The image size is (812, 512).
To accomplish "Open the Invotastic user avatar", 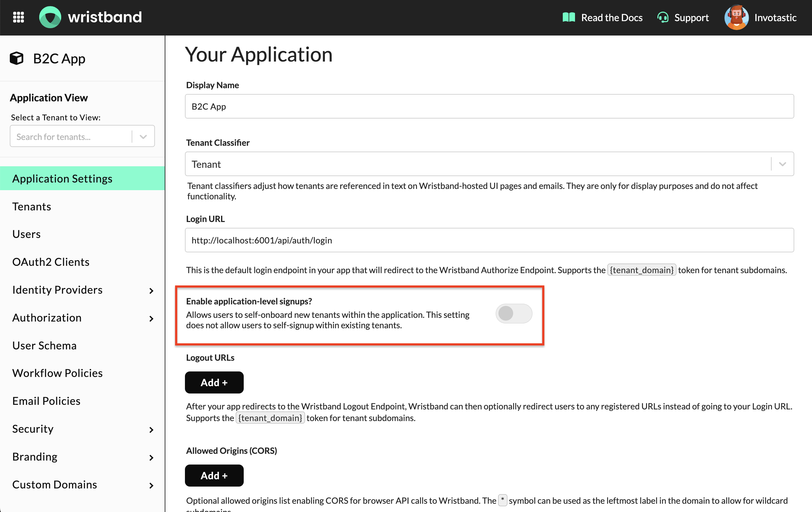I will 736,17.
